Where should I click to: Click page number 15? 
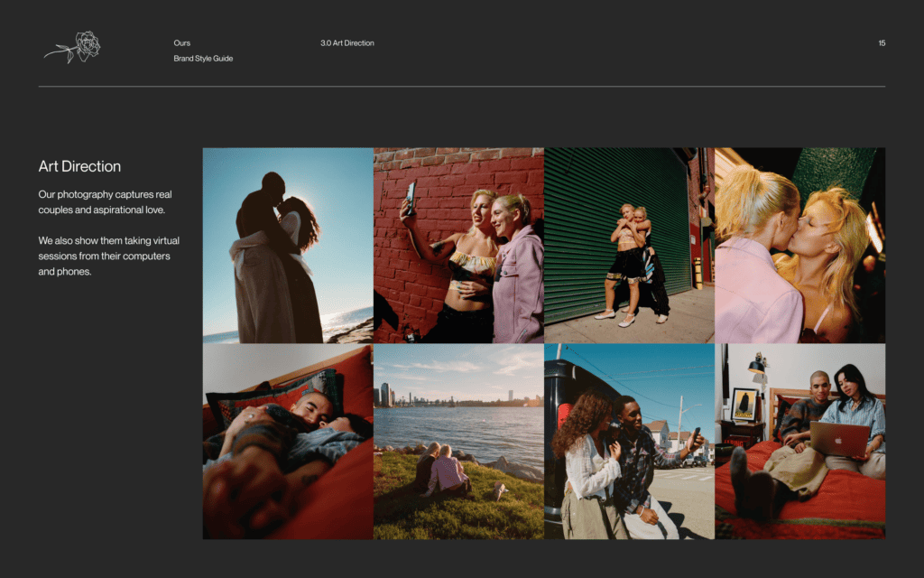[882, 43]
